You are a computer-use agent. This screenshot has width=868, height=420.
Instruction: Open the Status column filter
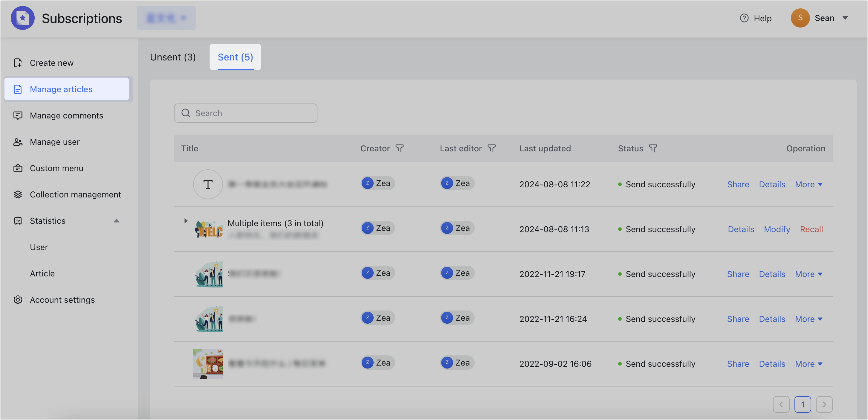(653, 148)
